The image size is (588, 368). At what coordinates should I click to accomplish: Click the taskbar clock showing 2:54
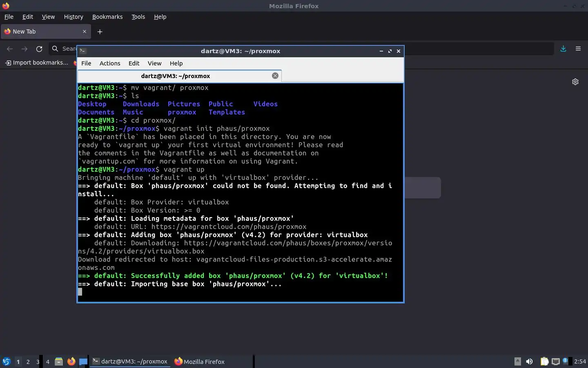[580, 361]
